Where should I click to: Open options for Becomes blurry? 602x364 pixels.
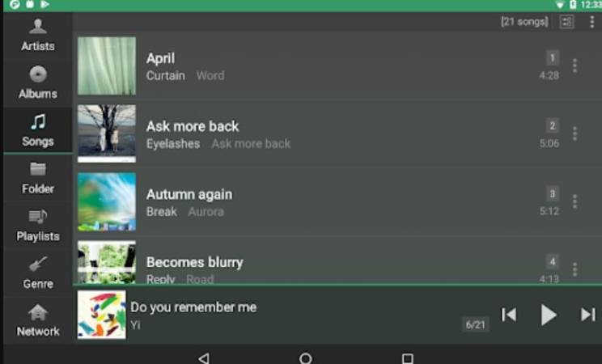point(574,269)
